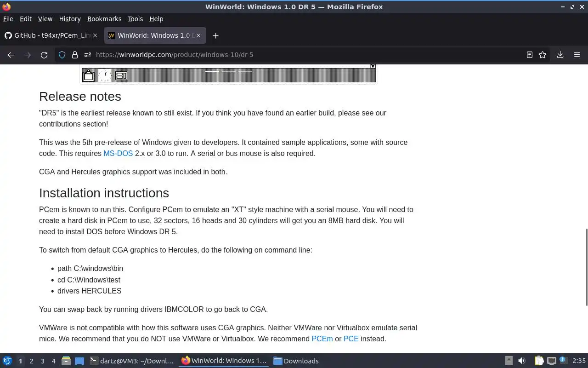The image size is (588, 368).
Task: Open the downloads panel
Action: tap(560, 55)
